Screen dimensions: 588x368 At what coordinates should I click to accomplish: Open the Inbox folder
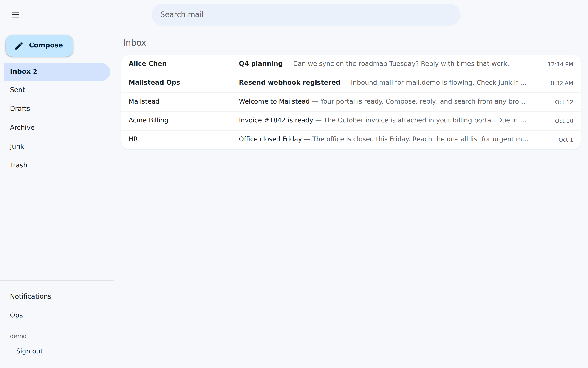(x=57, y=72)
